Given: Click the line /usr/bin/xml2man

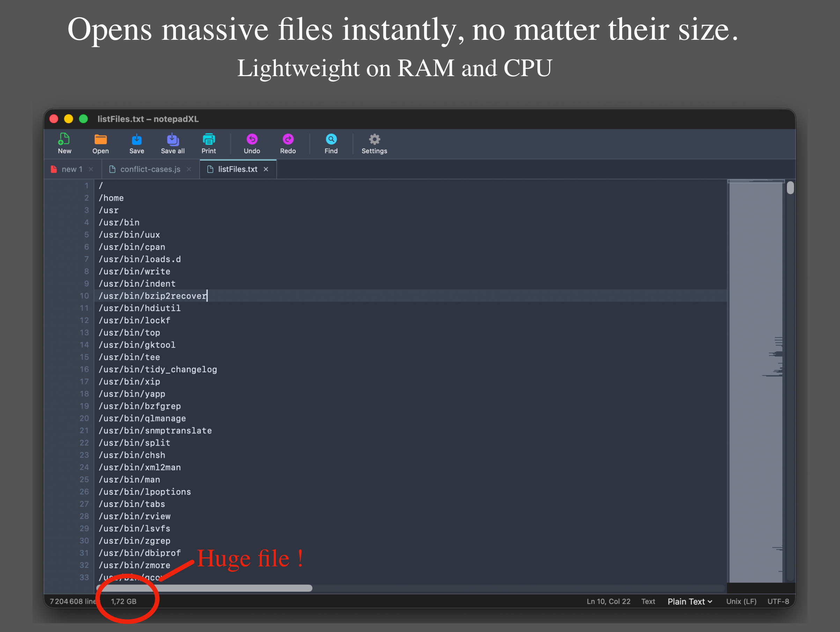Looking at the screenshot, I should 139,467.
